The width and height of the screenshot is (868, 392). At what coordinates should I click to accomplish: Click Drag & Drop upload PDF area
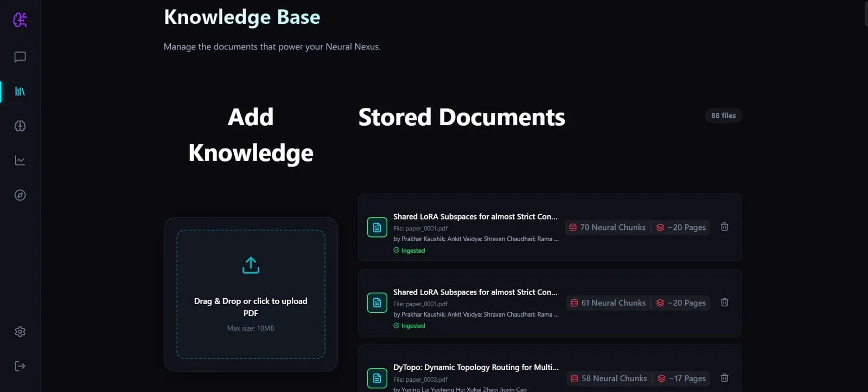(251, 294)
